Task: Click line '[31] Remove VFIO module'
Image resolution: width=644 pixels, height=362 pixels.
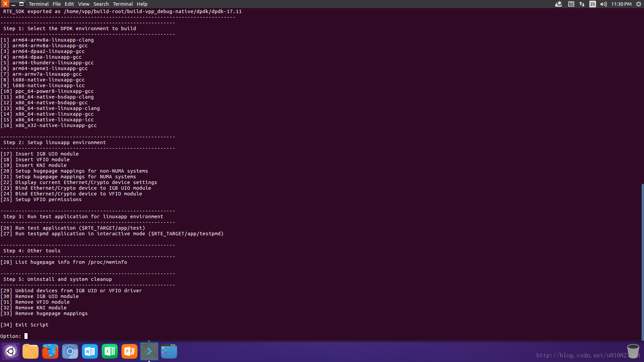Action: tap(35, 302)
